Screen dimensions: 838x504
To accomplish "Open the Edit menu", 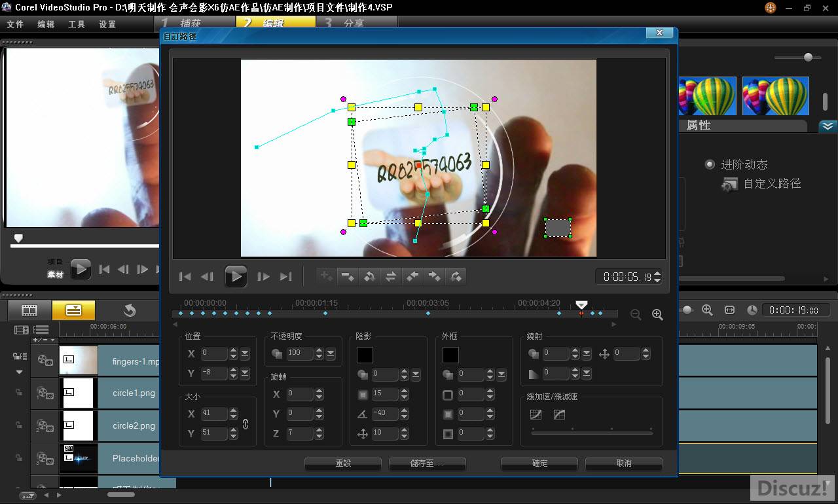I will point(46,24).
